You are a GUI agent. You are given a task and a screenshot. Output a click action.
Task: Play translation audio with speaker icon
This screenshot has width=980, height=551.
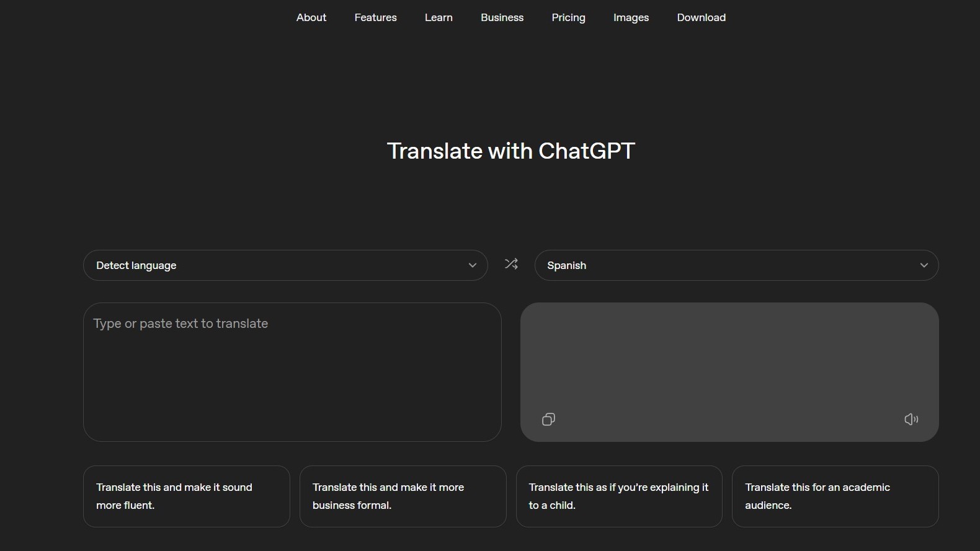tap(911, 420)
